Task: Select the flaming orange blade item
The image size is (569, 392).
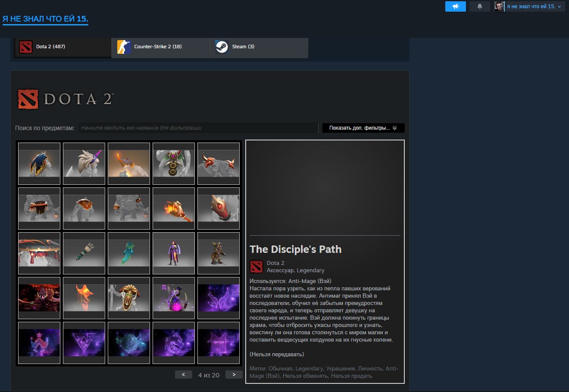Action: click(x=129, y=164)
